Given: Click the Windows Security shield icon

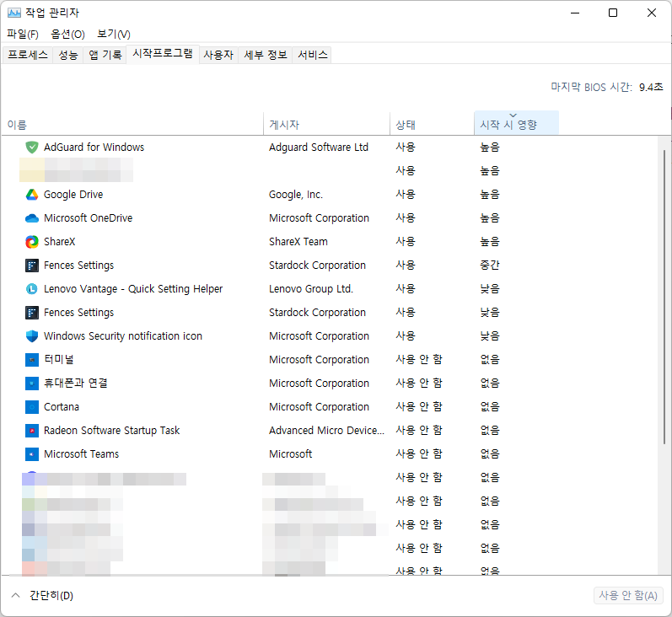Looking at the screenshot, I should (x=32, y=336).
